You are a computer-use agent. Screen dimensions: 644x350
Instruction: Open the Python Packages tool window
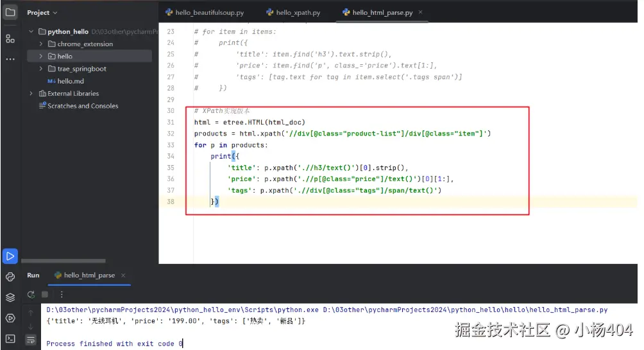pos(10,277)
